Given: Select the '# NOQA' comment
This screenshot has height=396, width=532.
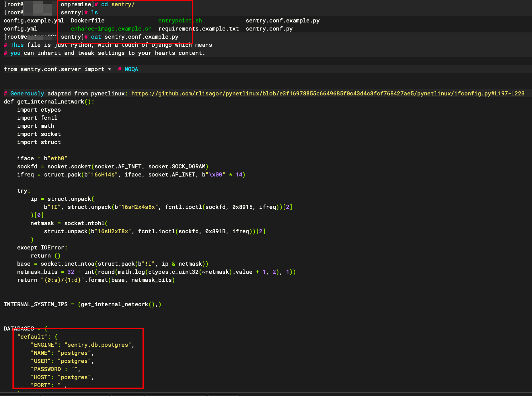Looking at the screenshot, I should tap(128, 69).
